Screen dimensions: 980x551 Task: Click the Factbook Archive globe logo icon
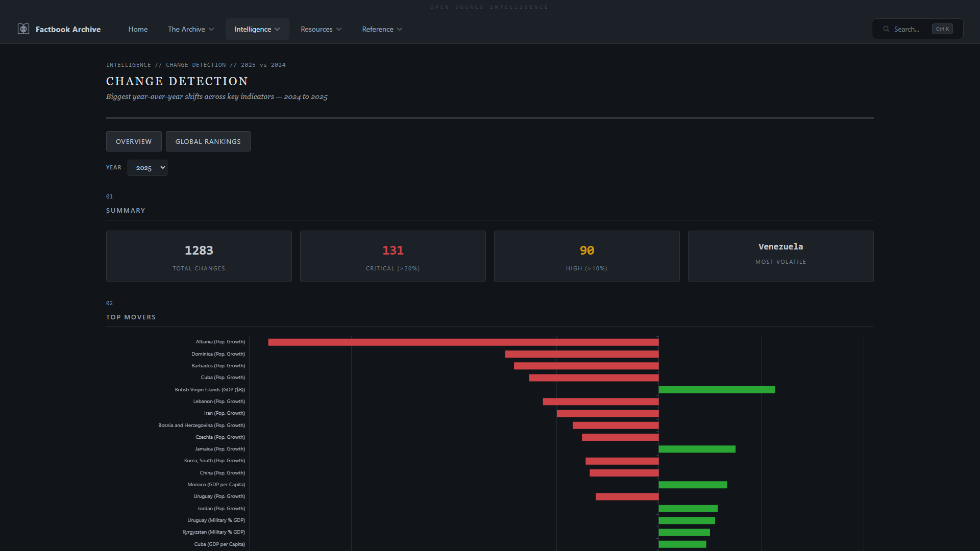23,29
